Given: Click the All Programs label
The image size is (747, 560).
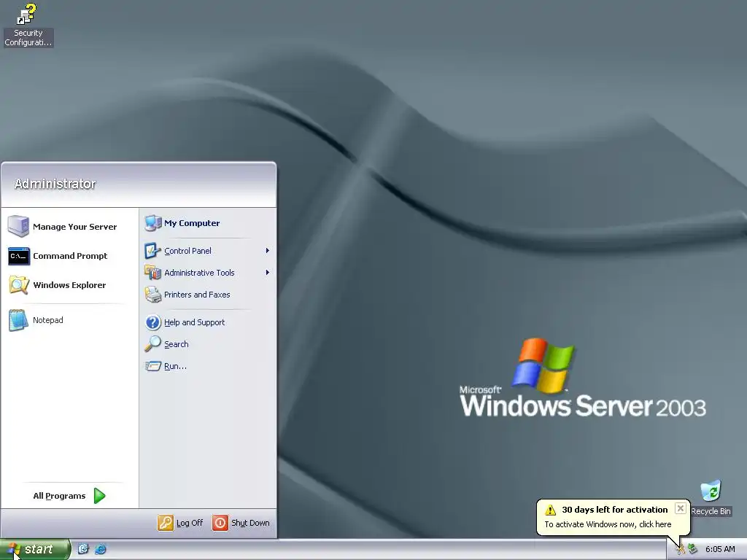Looking at the screenshot, I should pos(59,496).
